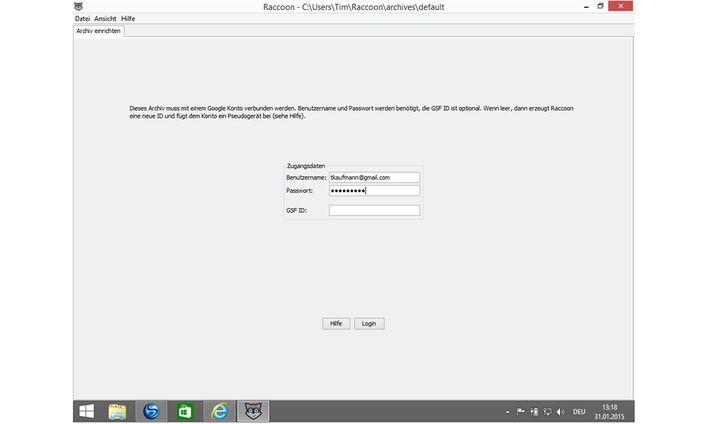Click the network tray icon
Viewport: 708px width, 424px height.
tap(547, 412)
